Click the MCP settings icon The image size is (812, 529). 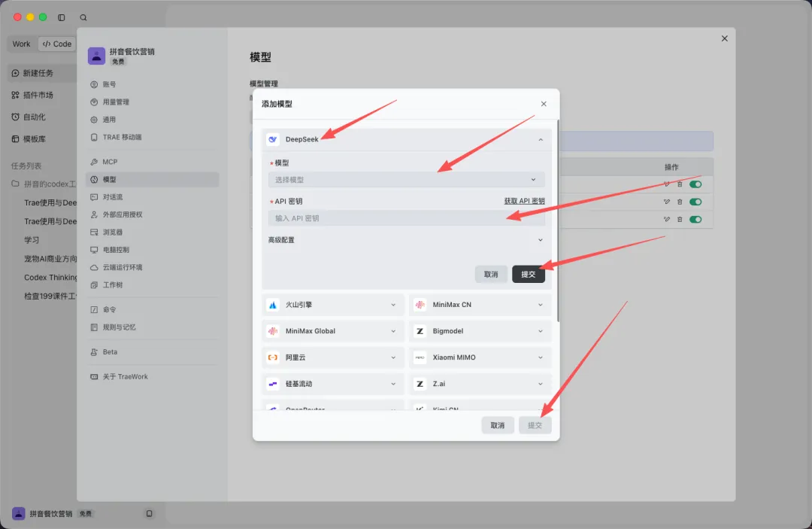click(94, 163)
